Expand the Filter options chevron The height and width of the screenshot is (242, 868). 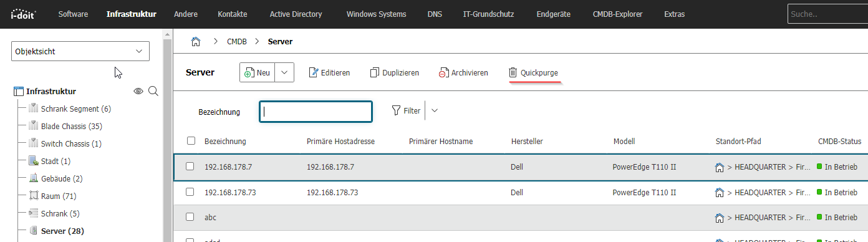pyautogui.click(x=435, y=110)
